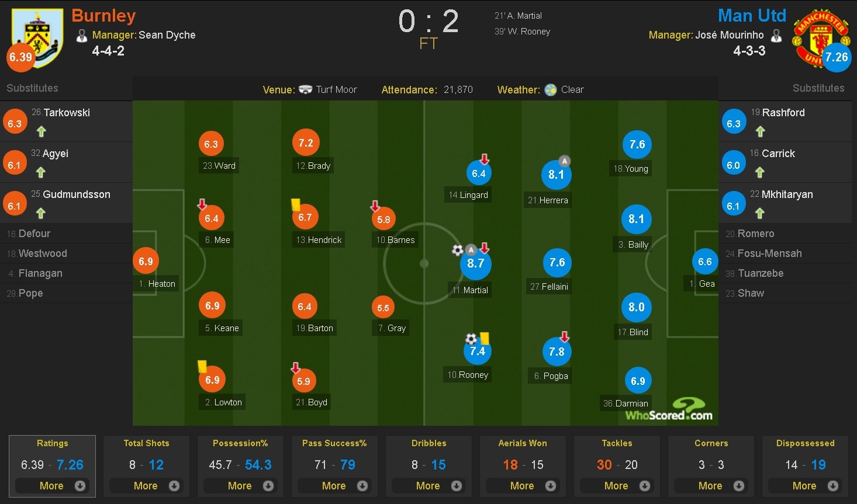857x504 pixels.
Task: Select Heaton's 6.9 rating bubble
Action: pyautogui.click(x=146, y=261)
